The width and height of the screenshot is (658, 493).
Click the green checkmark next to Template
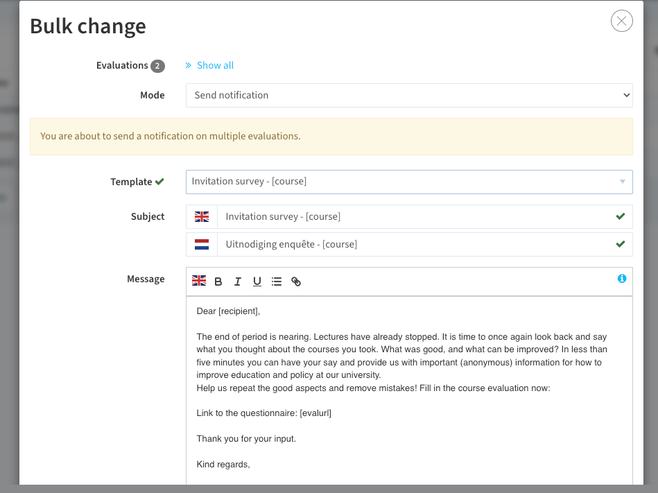(x=159, y=182)
